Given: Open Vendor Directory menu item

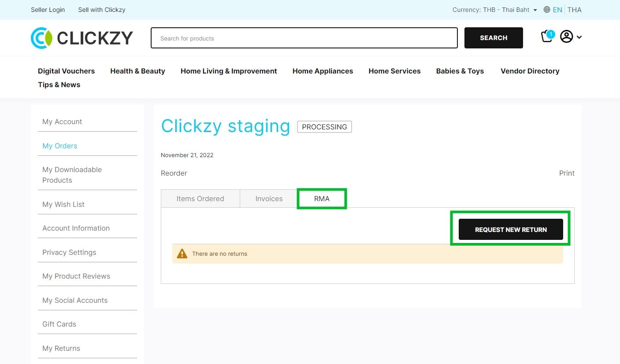Looking at the screenshot, I should click(x=530, y=71).
